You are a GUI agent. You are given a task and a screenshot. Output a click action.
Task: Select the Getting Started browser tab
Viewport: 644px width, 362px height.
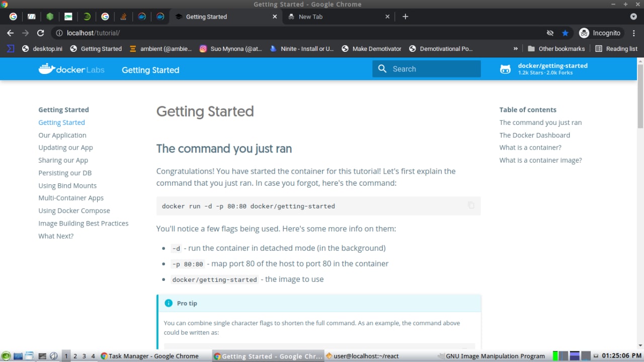coord(225,17)
